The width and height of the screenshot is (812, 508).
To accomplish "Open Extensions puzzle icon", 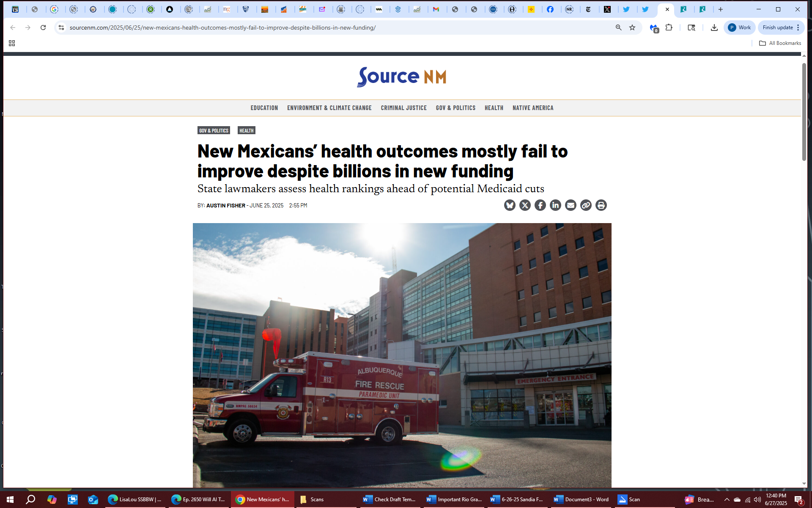I will (x=669, y=28).
